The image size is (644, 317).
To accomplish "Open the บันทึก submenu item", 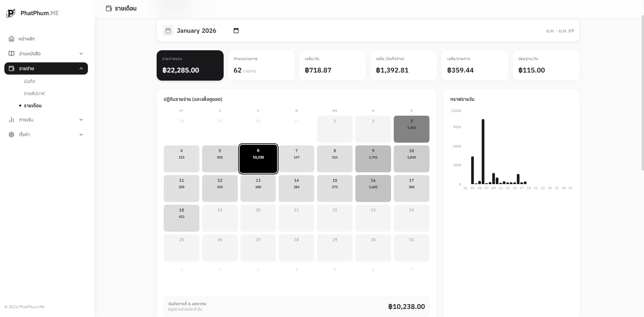I will tap(30, 81).
